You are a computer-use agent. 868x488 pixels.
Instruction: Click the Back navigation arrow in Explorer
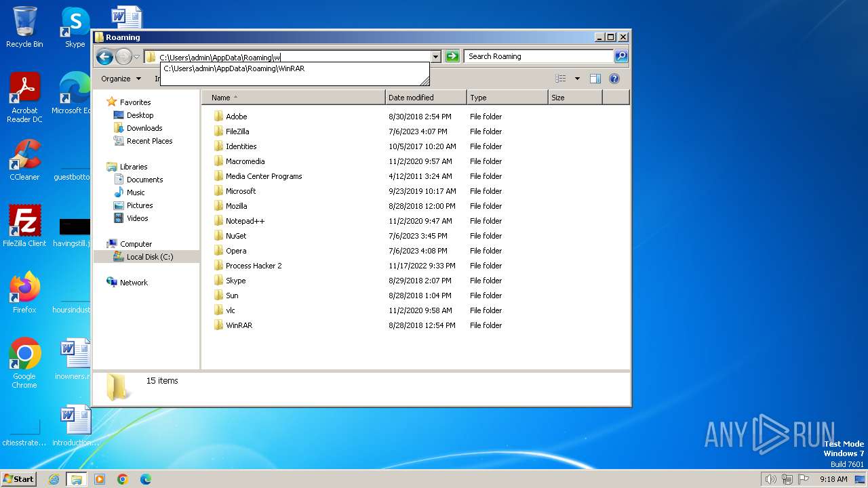(x=104, y=57)
